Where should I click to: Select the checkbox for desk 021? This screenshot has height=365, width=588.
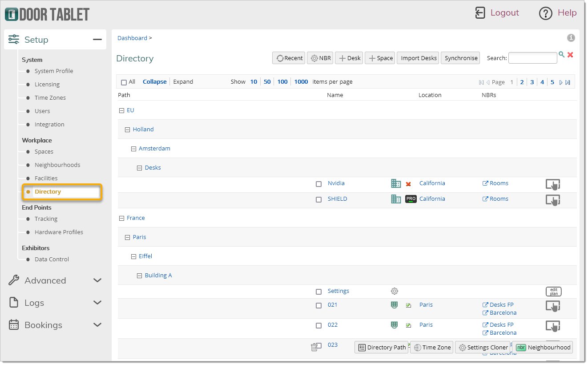tap(318, 305)
